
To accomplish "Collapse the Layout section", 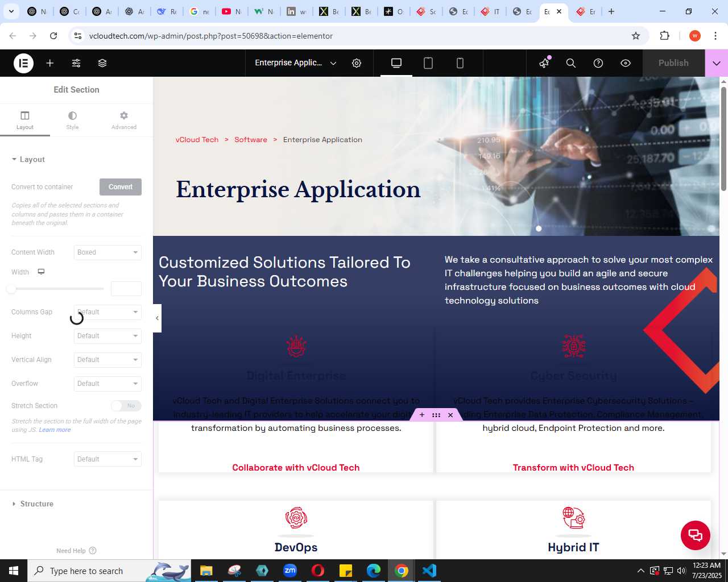I will pos(28,160).
